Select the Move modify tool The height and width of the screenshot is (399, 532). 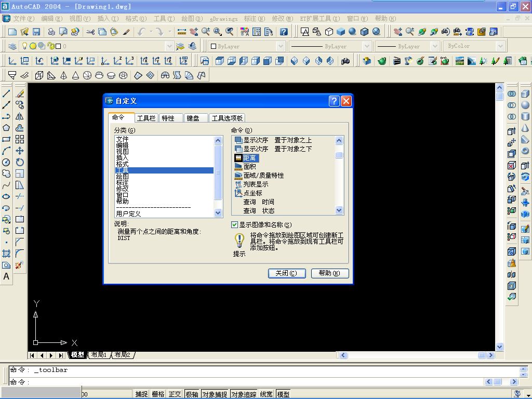[x=20, y=151]
